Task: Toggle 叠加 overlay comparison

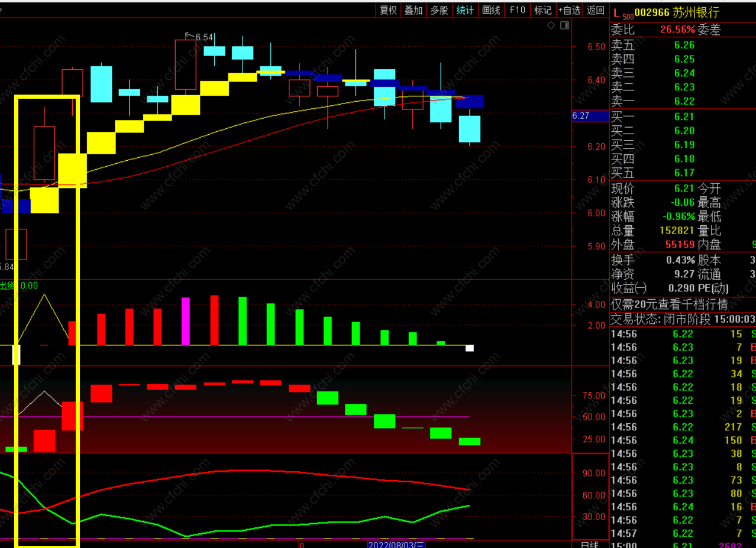Action: pos(413,9)
